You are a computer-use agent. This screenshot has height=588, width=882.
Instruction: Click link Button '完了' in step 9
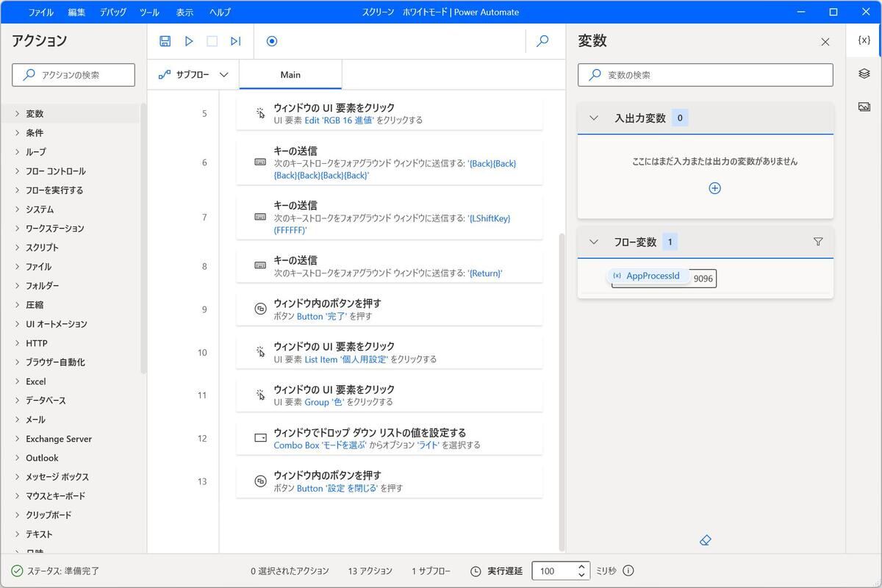[321, 316]
